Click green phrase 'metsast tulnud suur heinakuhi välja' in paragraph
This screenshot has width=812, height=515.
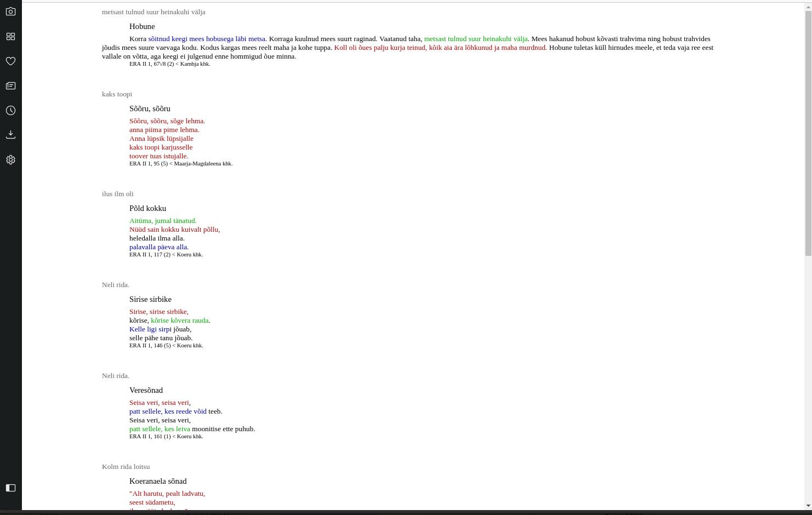click(x=475, y=39)
